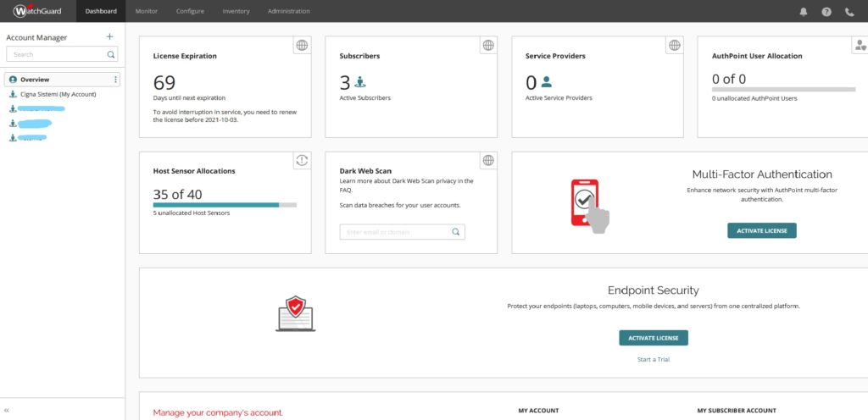Image resolution: width=868 pixels, height=420 pixels.
Task: Click the Service Providers card title
Action: [x=555, y=56]
